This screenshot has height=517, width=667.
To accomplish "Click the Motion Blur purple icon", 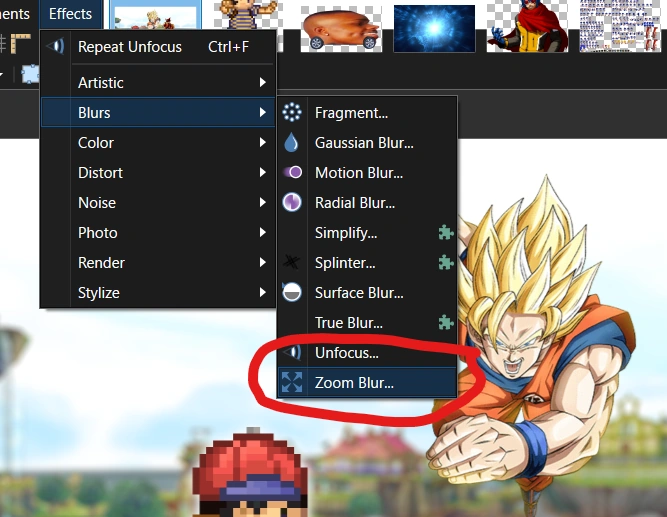I will click(293, 172).
